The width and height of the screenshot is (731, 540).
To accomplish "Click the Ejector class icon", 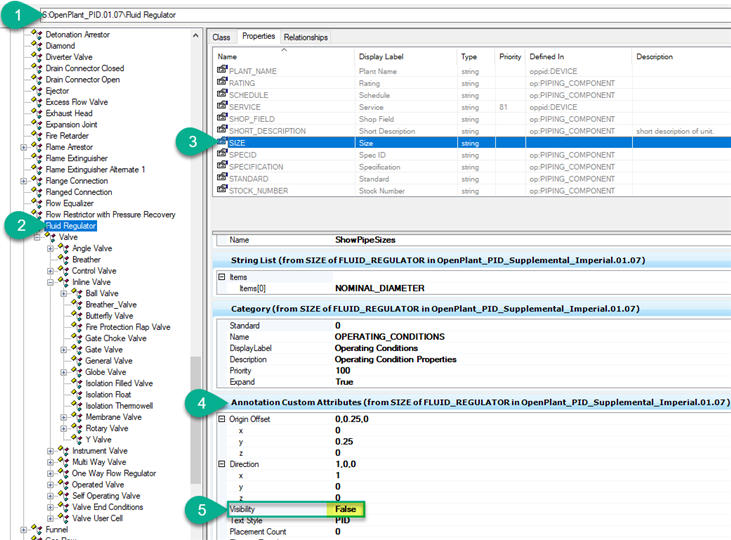I will [x=36, y=90].
